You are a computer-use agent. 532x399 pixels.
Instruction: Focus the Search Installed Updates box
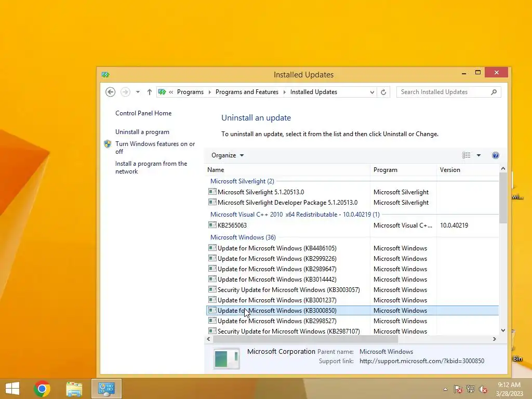pos(448,92)
